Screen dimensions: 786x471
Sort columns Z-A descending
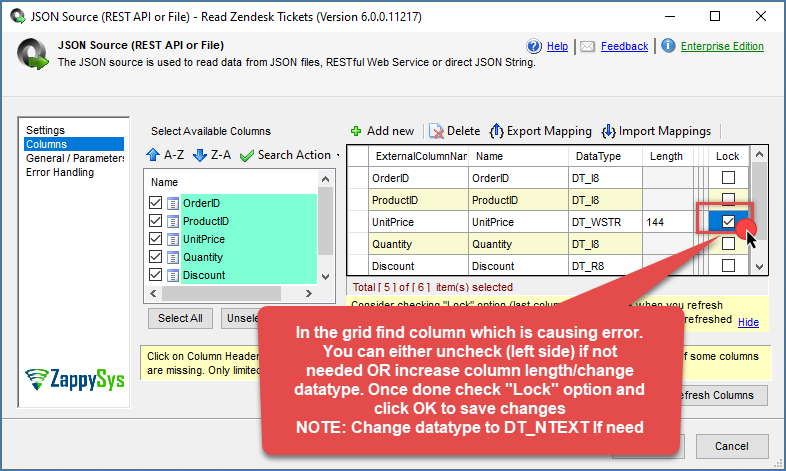pos(211,155)
